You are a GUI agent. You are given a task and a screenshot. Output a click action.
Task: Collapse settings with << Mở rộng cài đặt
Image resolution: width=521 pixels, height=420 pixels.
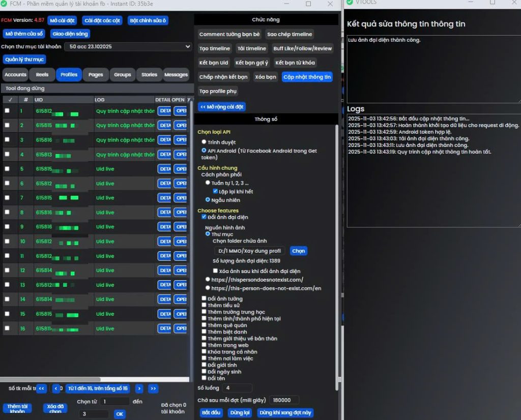[222, 107]
